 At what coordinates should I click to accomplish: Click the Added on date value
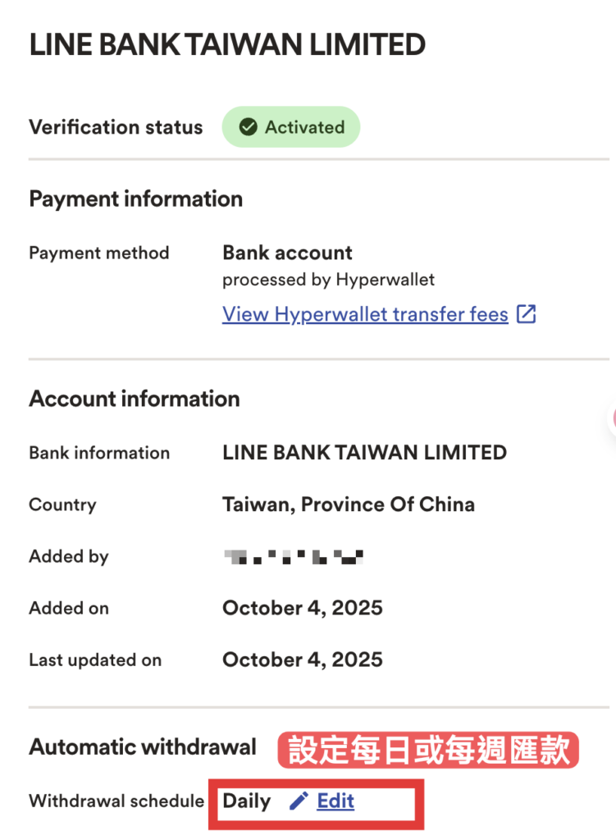[302, 609]
